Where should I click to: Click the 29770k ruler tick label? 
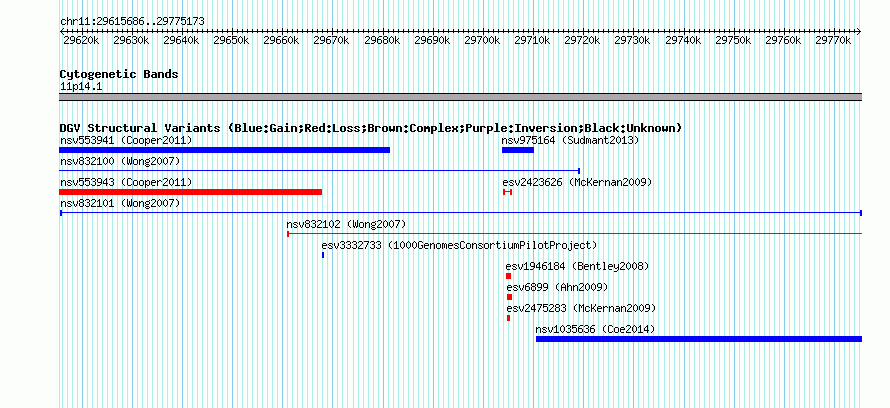[833, 40]
